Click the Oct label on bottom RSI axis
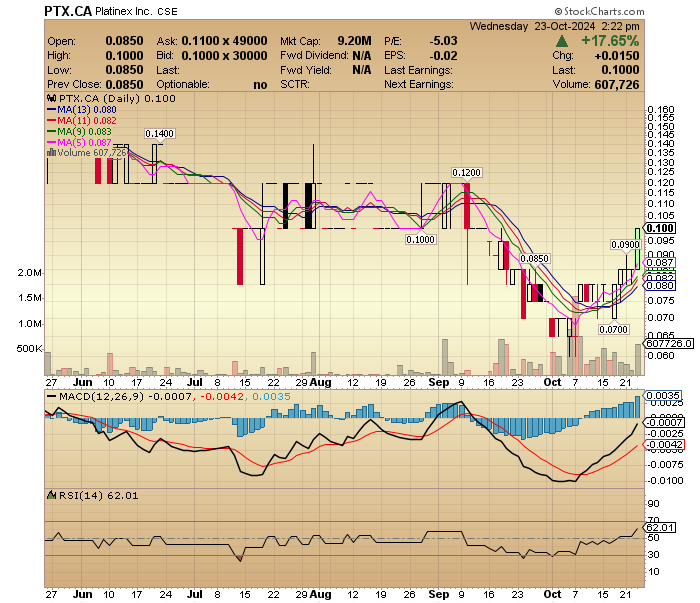 point(553,595)
